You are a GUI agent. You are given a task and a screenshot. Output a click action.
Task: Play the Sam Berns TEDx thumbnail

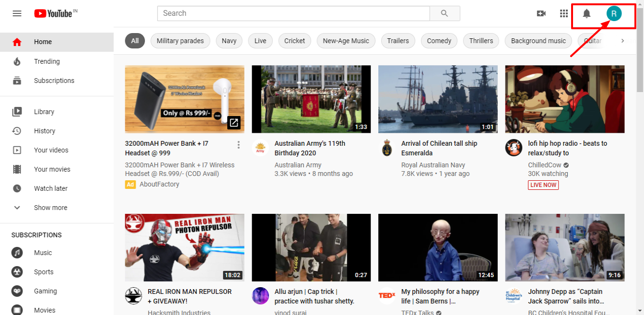(x=438, y=247)
